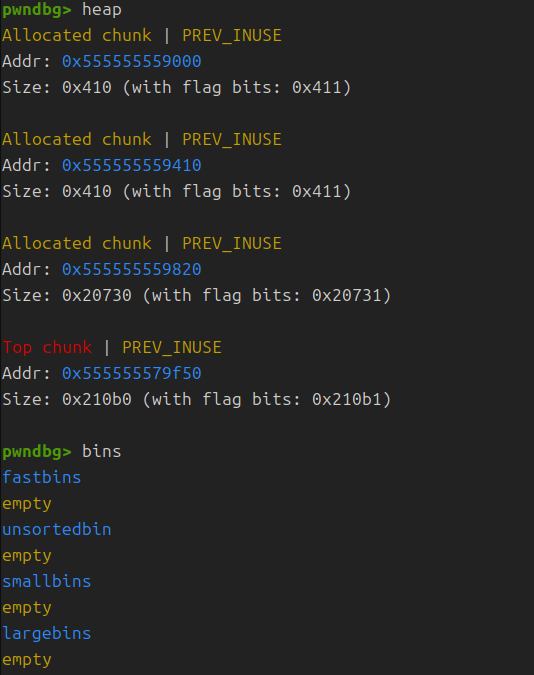The image size is (534, 675).
Task: Click the 'unsortedbin' heading
Action: click(x=56, y=529)
